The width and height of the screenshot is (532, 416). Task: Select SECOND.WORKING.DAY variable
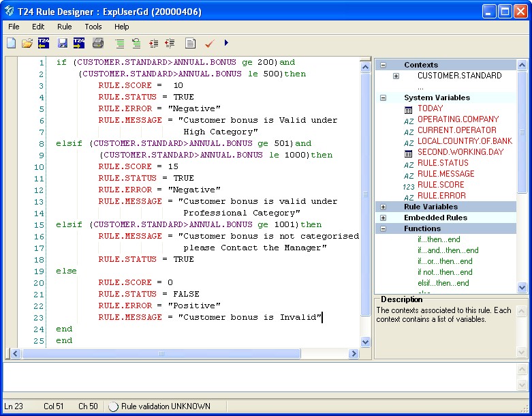pyautogui.click(x=460, y=152)
